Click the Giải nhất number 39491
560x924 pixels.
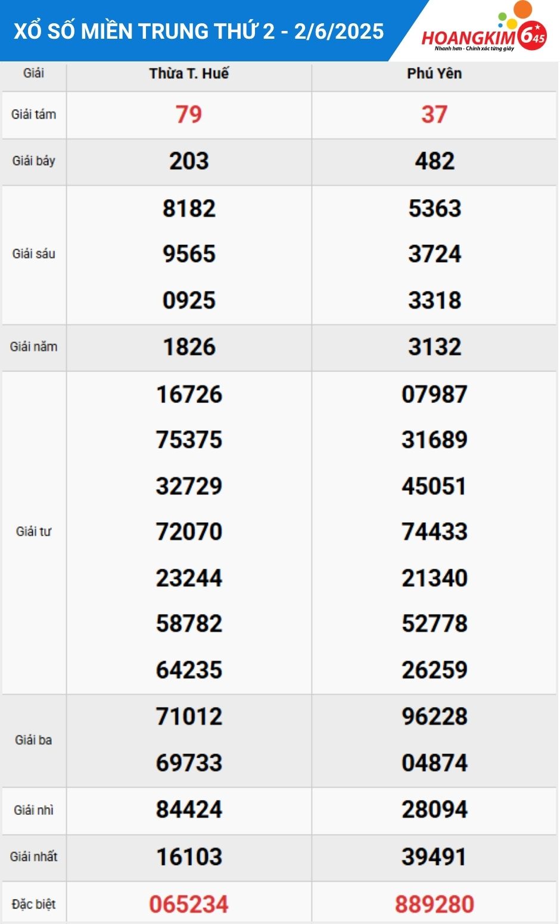coord(434,857)
